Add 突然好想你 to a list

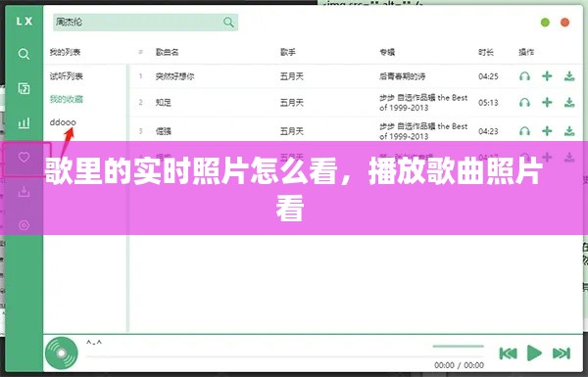tap(547, 76)
